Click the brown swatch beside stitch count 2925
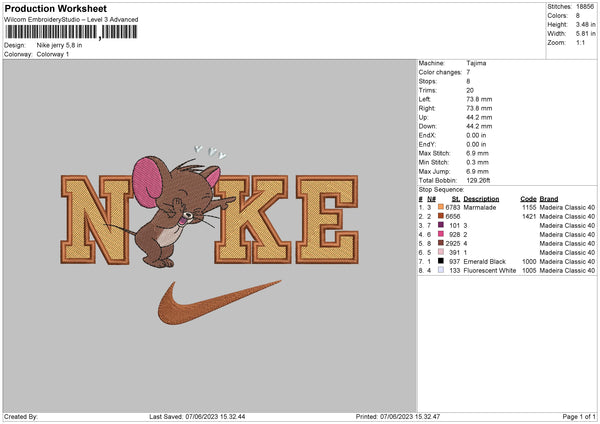The width and height of the screenshot is (600, 424). [440, 243]
